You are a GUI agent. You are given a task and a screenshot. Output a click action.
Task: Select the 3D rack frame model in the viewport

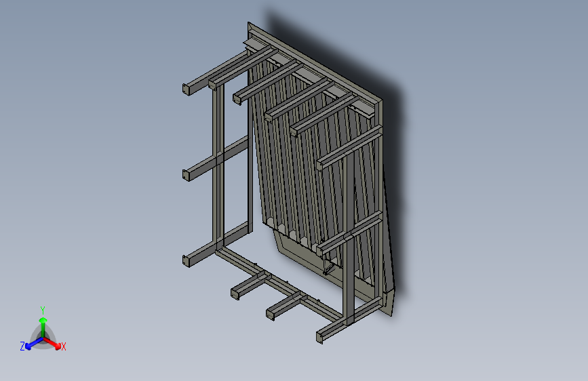pyautogui.click(x=289, y=182)
